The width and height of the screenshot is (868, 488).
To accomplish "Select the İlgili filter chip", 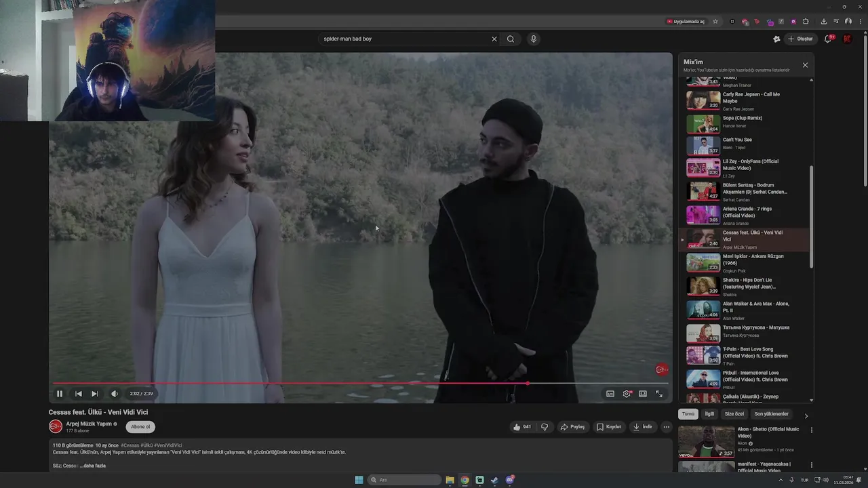I will click(709, 414).
